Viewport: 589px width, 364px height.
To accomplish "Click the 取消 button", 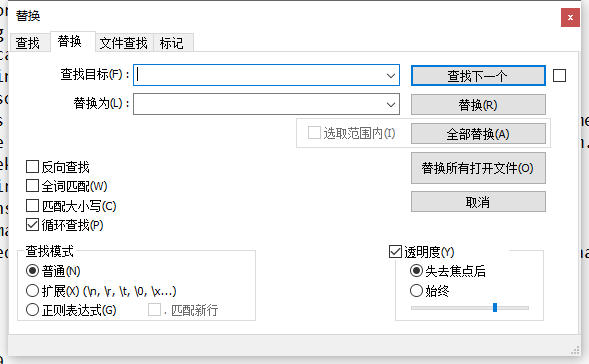I will point(478,202).
